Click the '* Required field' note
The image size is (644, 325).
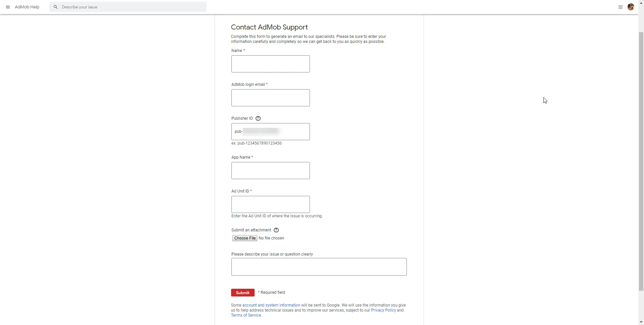pyautogui.click(x=271, y=292)
